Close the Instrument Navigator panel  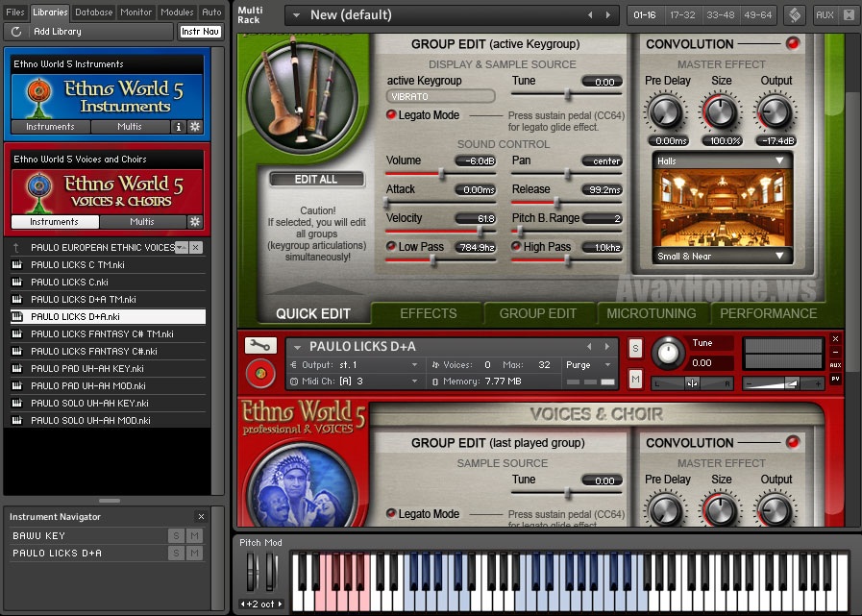tap(201, 516)
